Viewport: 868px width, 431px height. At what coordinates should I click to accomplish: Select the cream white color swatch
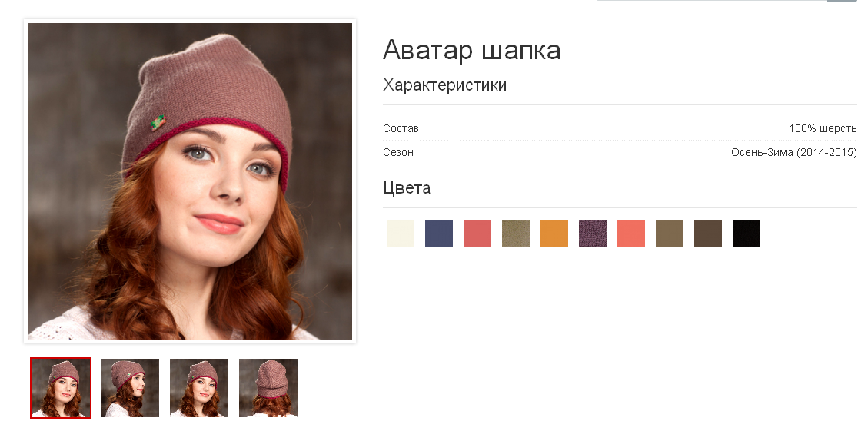[401, 234]
